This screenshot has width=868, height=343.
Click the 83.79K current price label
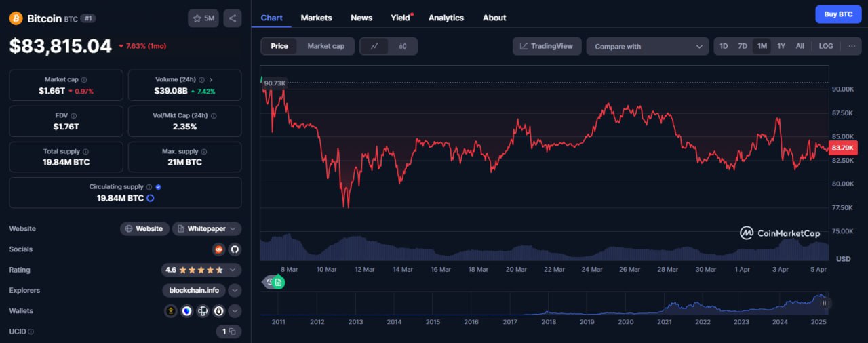[x=843, y=148]
